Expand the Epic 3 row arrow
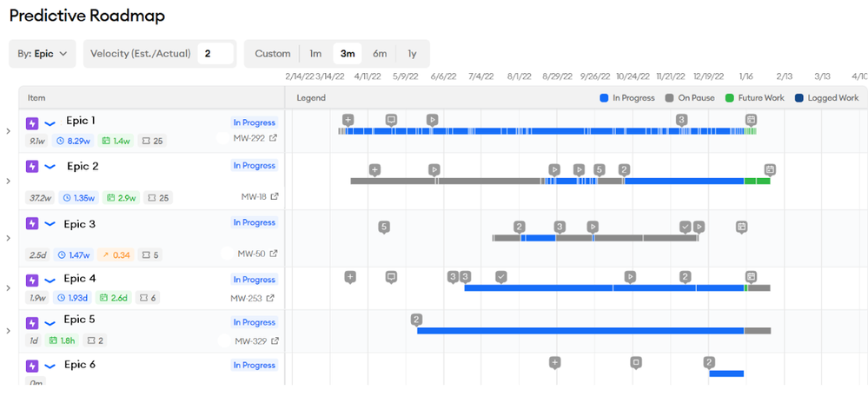Viewport: 868px width, 403px height. [x=8, y=238]
